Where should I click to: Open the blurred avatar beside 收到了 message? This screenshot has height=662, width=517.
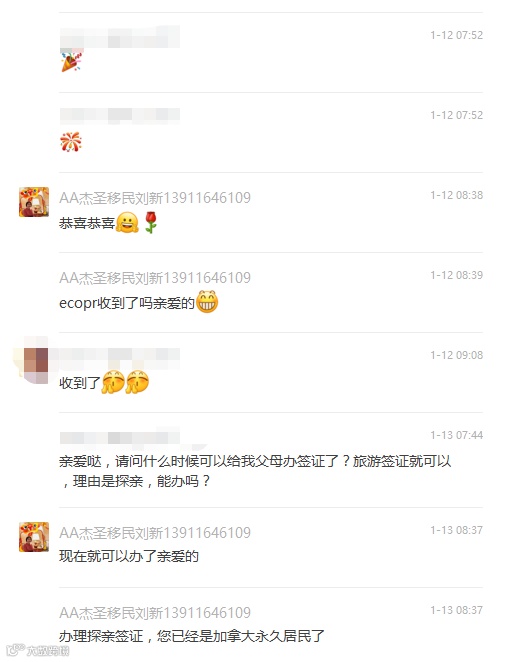[x=34, y=362]
